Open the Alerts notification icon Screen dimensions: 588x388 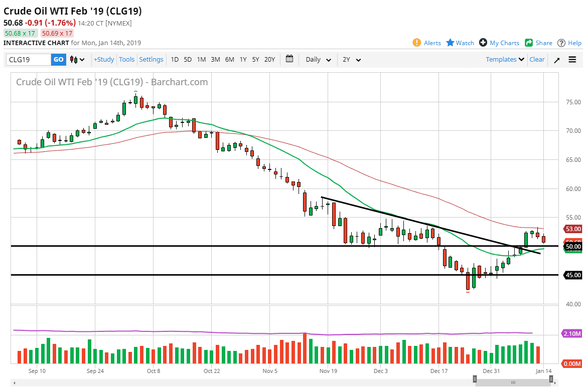point(417,43)
